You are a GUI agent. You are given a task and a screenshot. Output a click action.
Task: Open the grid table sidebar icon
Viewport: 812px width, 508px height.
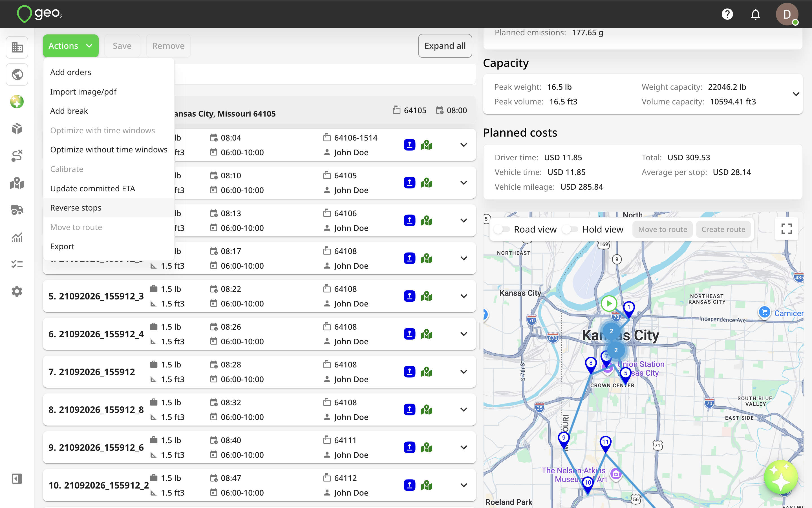[x=17, y=47]
